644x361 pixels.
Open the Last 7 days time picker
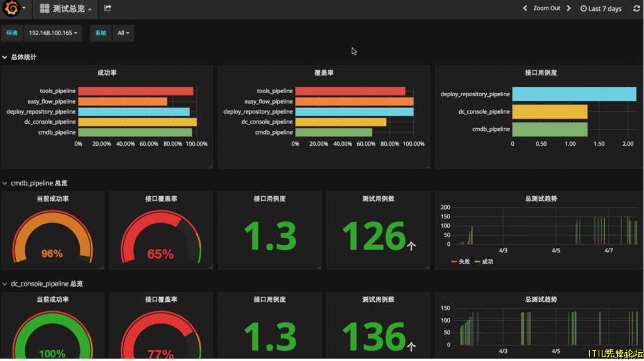601,9
